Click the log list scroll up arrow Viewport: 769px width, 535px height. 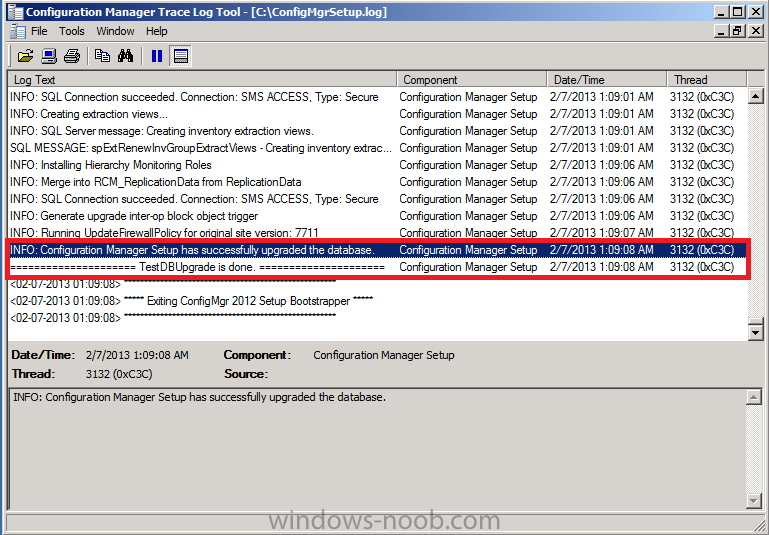click(756, 96)
